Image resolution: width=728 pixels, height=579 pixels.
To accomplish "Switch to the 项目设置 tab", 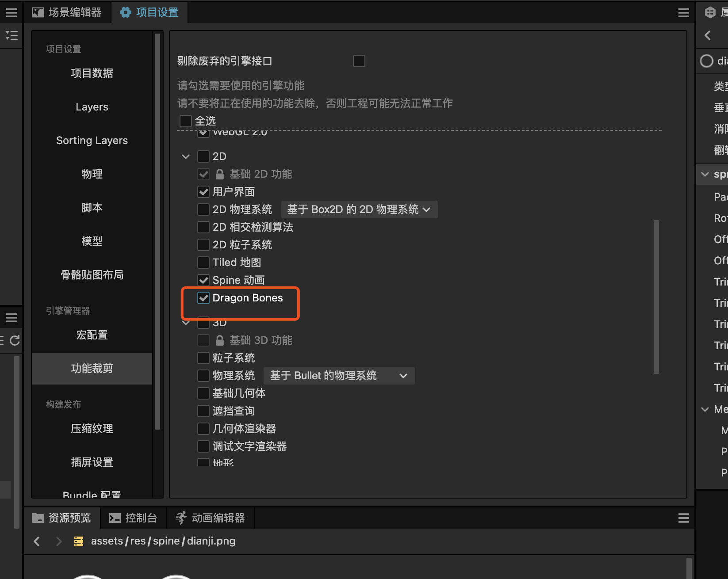I will click(149, 12).
